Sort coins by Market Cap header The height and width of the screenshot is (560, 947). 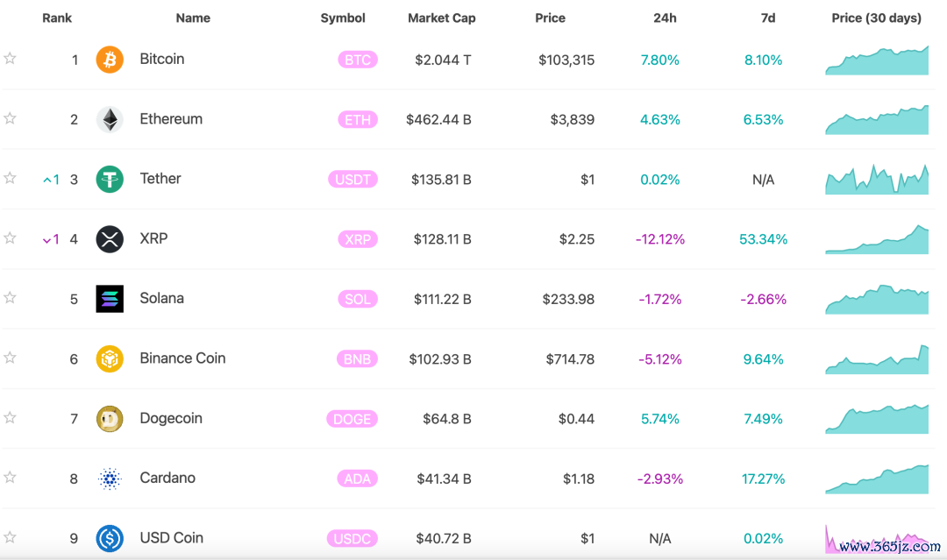coord(441,18)
